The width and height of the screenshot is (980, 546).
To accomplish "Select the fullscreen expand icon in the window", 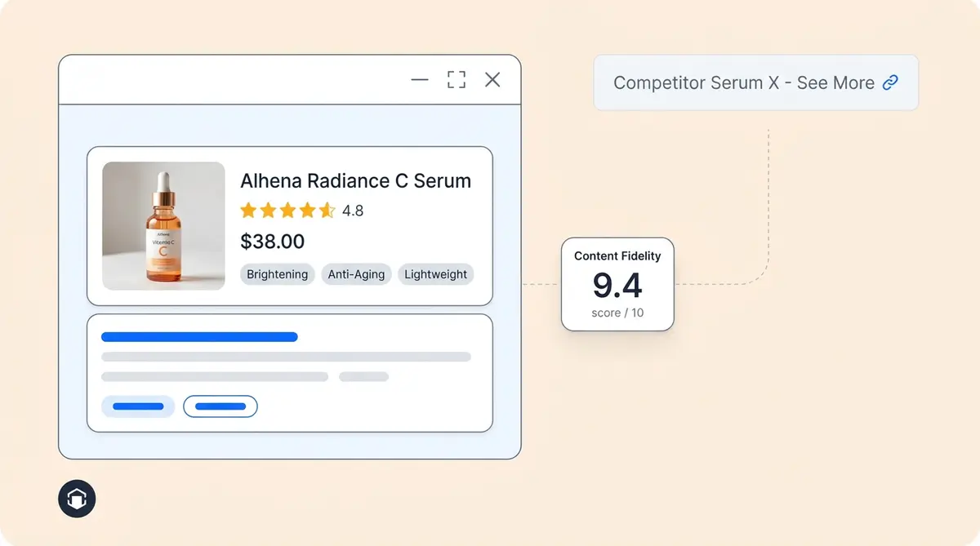I will pos(456,79).
